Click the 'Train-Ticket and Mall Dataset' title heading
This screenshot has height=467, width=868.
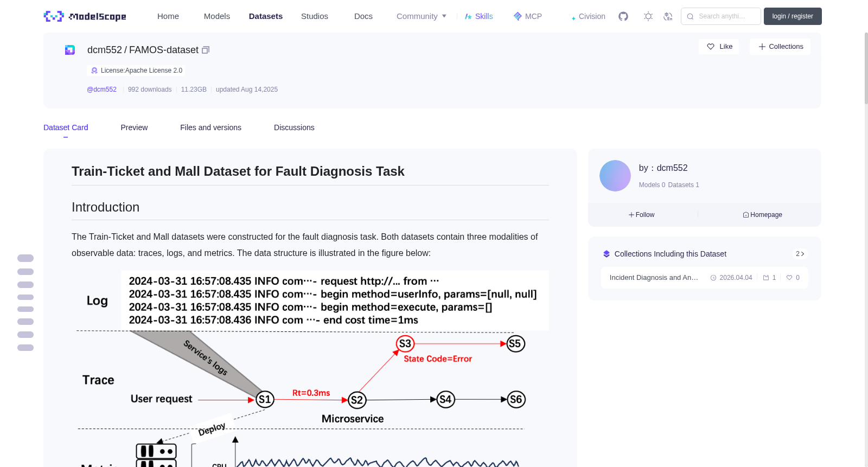tap(238, 171)
